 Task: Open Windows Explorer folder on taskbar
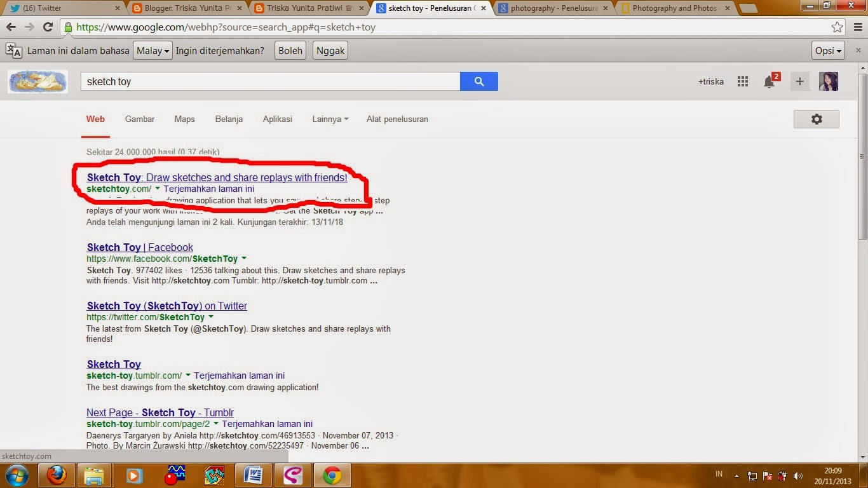point(94,475)
